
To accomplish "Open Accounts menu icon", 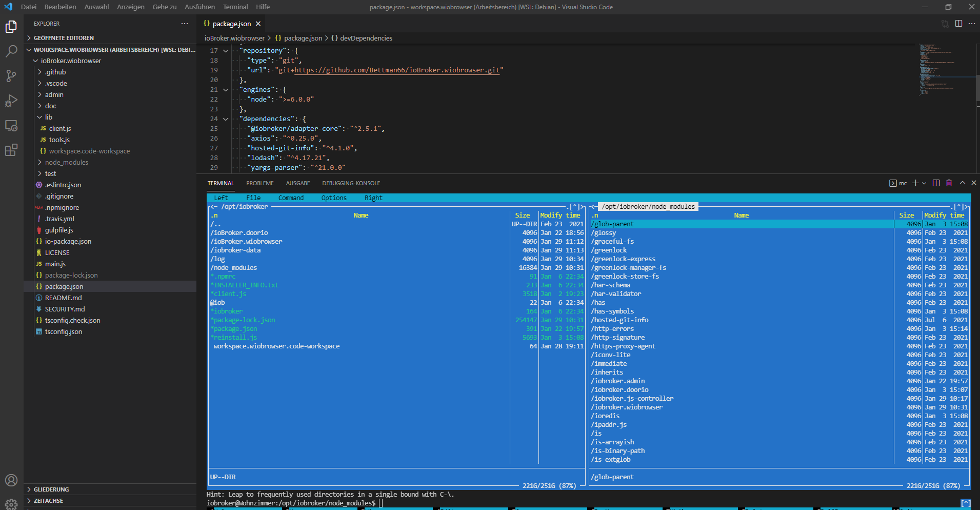I will [x=11, y=480].
